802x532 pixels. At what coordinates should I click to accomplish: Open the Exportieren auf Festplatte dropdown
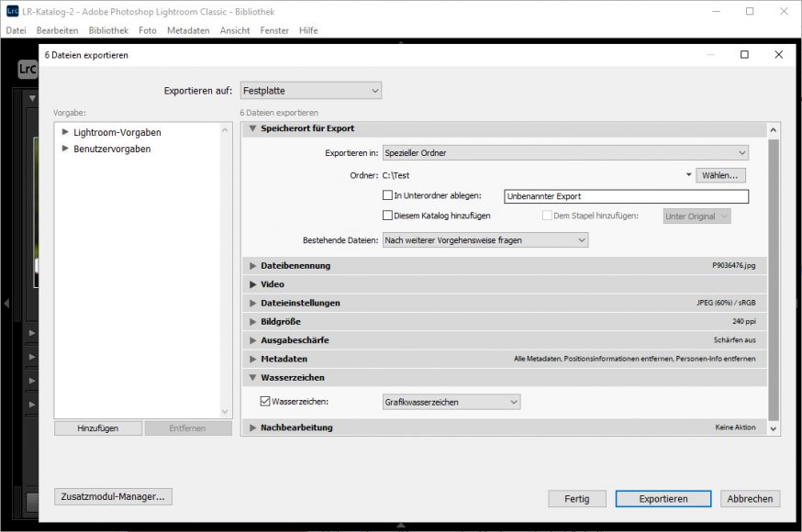[x=310, y=91]
